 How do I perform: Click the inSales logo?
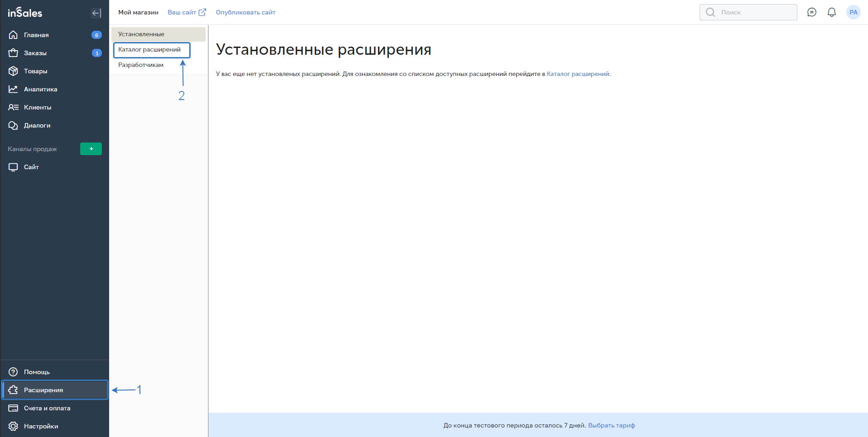(25, 13)
